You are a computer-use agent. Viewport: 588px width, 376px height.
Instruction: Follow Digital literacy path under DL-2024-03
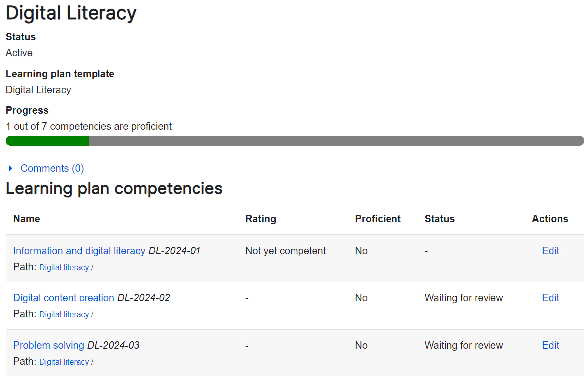[64, 362]
